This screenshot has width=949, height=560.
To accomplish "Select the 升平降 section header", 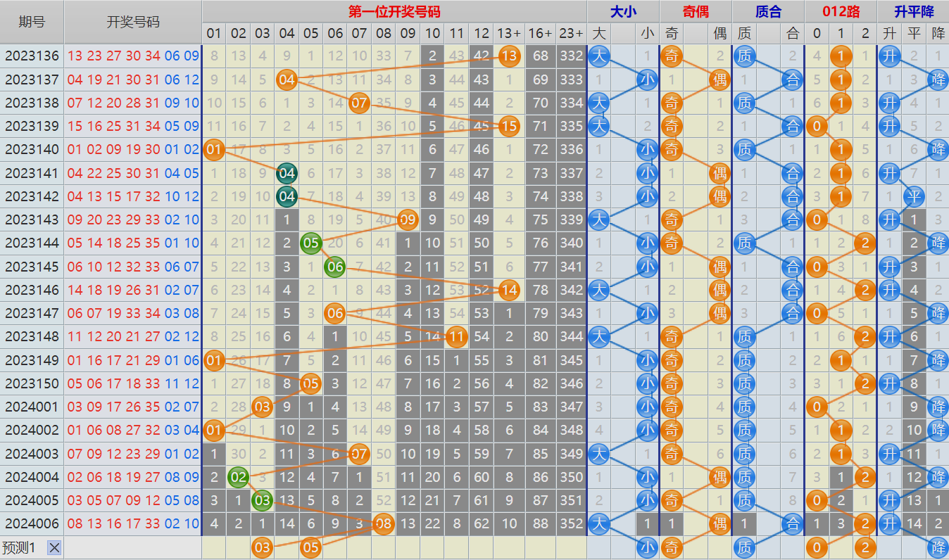I will (x=914, y=11).
